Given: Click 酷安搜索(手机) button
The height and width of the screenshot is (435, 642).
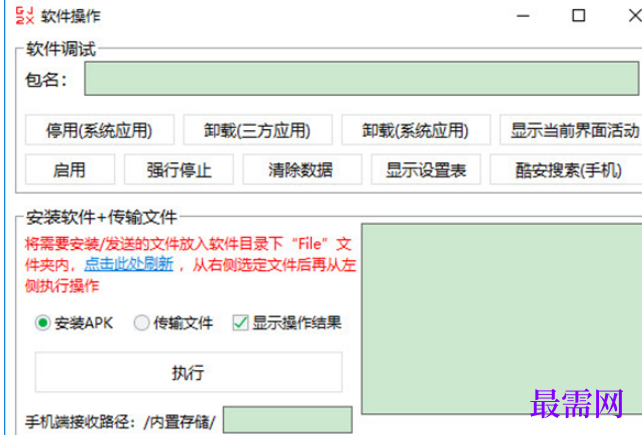Looking at the screenshot, I should (566, 170).
